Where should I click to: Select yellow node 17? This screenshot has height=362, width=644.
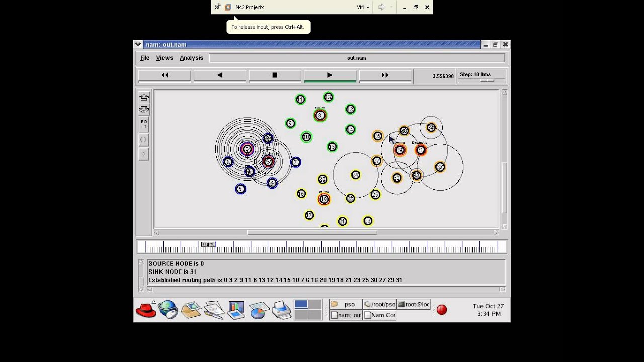[309, 215]
